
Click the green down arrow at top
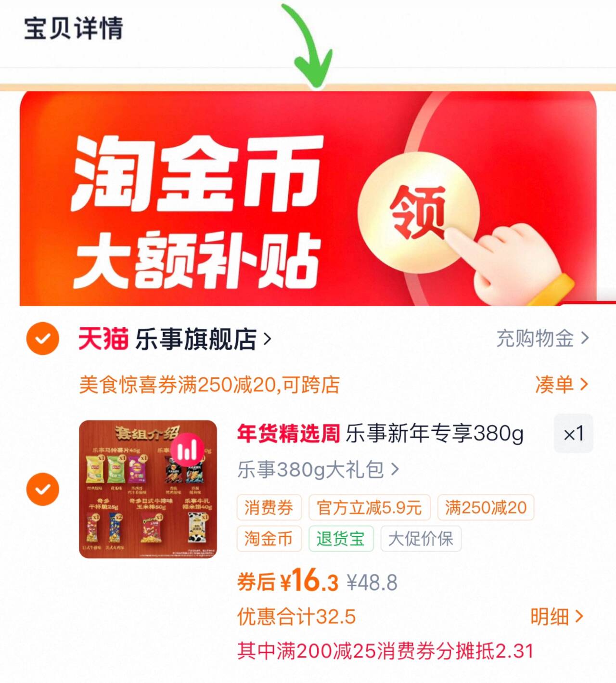(307, 46)
